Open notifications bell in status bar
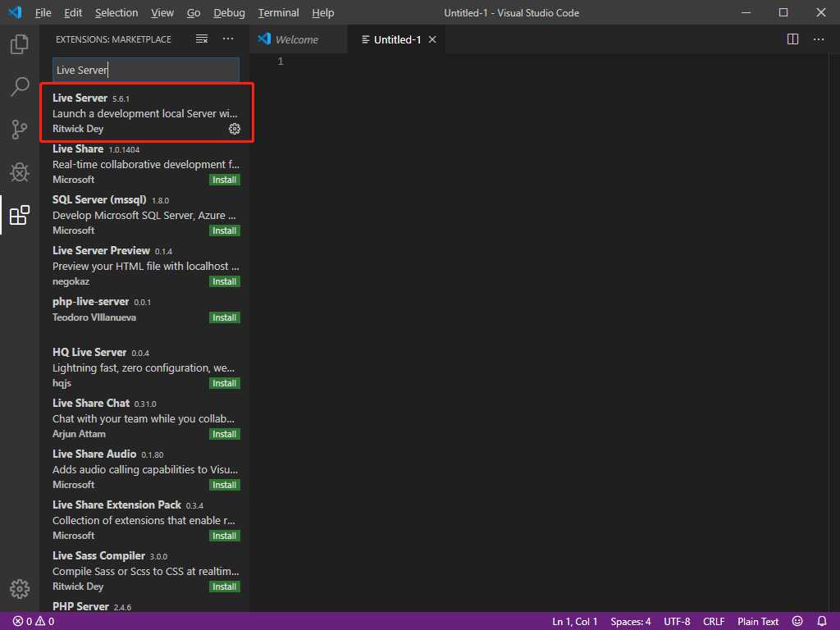840x630 pixels. tap(822, 621)
